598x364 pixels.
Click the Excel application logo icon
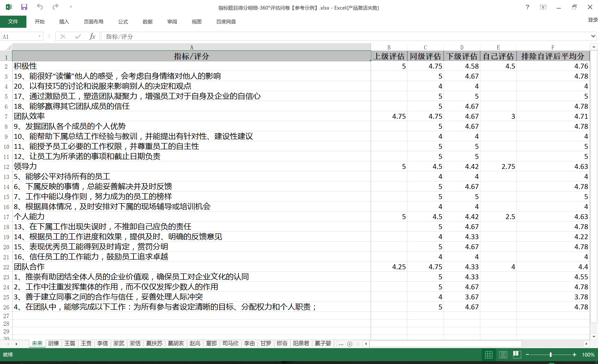coord(9,7)
